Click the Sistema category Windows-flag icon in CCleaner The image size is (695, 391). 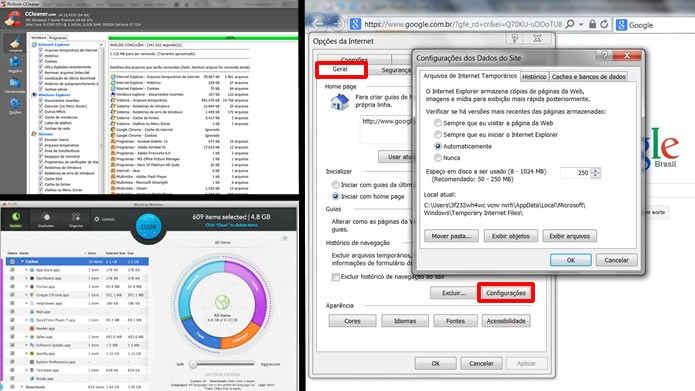34,134
